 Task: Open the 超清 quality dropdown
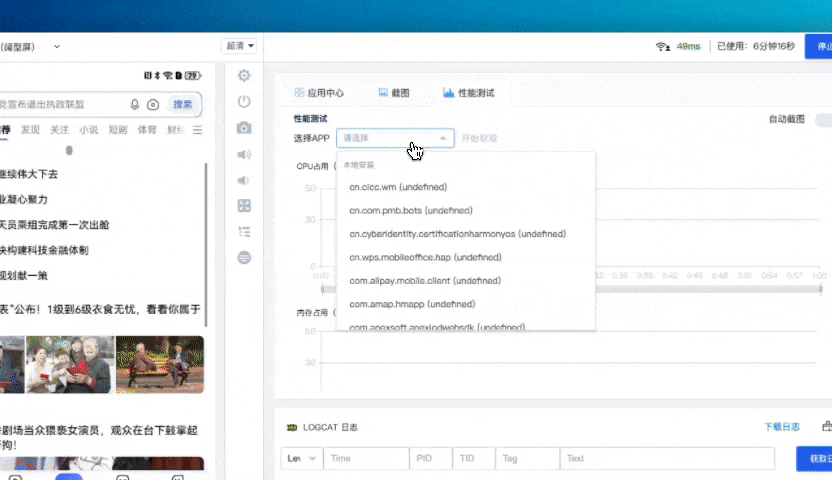click(x=240, y=46)
